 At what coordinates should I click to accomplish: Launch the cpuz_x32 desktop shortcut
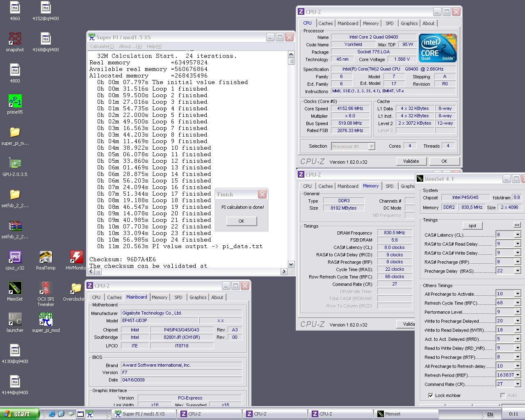15,258
